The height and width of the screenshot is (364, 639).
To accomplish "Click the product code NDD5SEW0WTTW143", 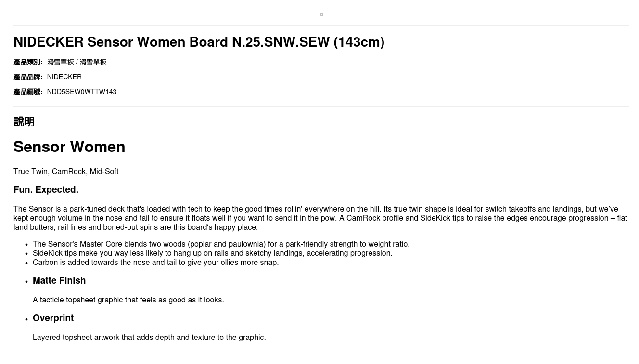I will click(x=81, y=92).
